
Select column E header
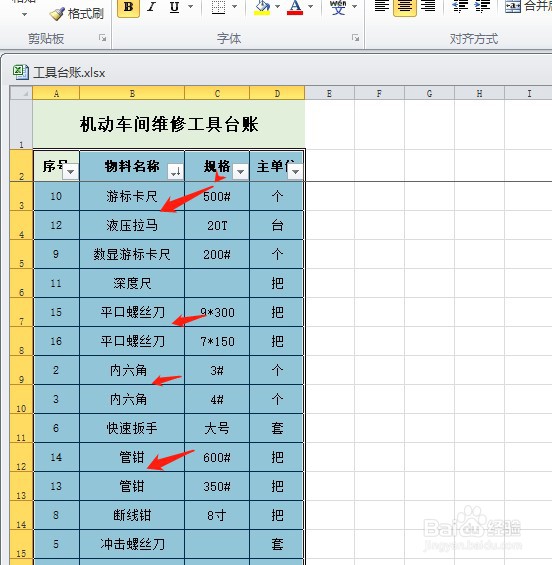tap(329, 93)
